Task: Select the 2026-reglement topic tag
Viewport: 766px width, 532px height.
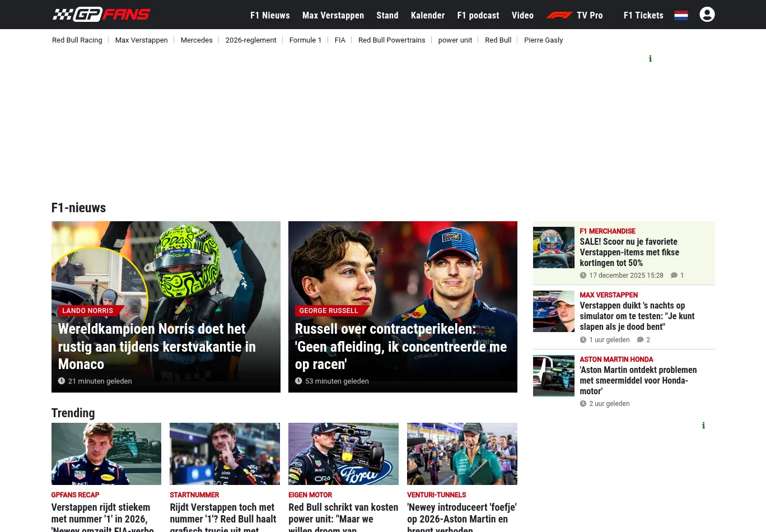Action: (251, 40)
